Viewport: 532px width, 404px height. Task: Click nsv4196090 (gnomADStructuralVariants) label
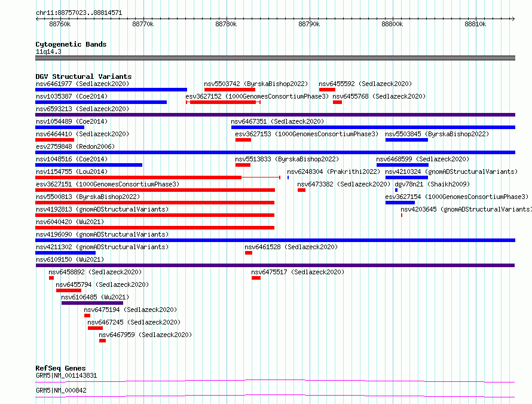coord(102,234)
